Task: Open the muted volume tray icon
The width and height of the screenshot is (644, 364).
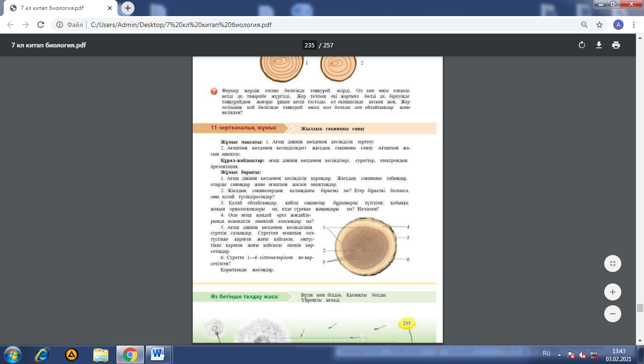Action: (x=582, y=355)
